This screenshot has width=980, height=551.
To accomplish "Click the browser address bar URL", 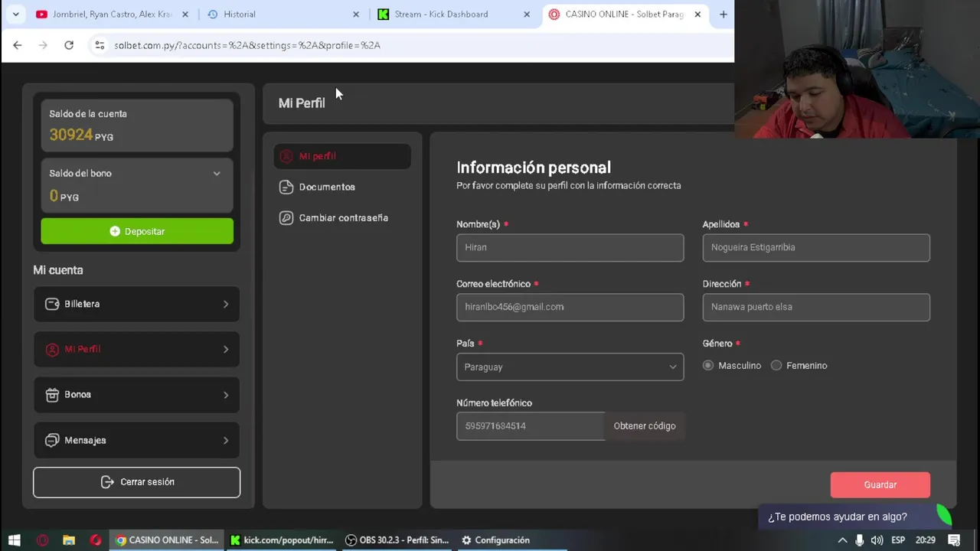I will click(x=247, y=45).
